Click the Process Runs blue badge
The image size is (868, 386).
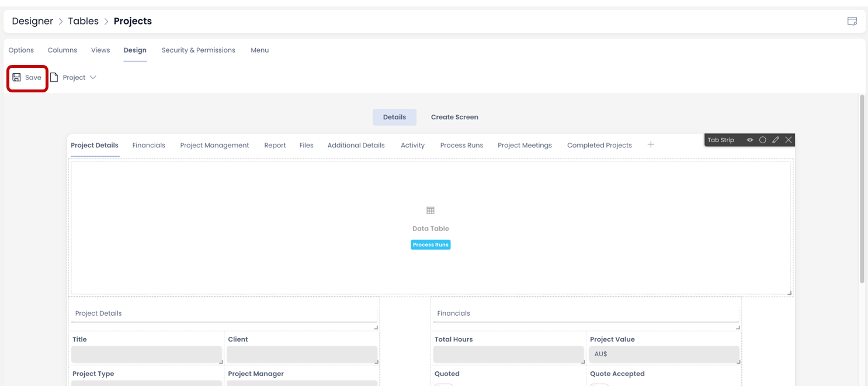click(x=430, y=245)
